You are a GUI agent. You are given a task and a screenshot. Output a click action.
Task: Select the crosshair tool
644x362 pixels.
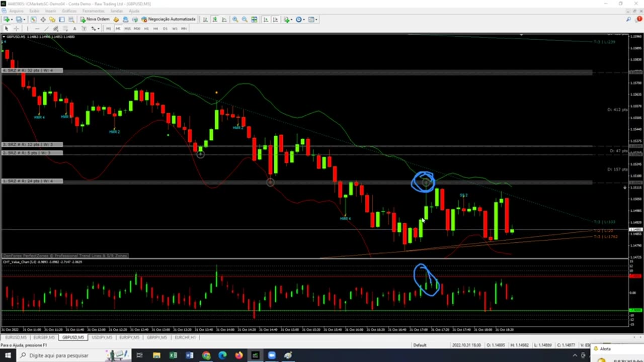click(x=16, y=29)
